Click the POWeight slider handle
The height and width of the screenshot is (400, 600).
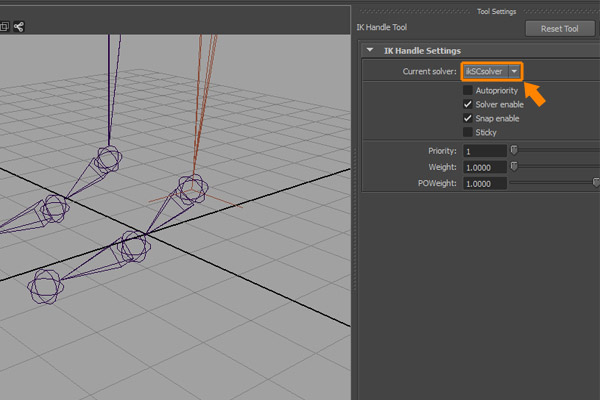click(596, 183)
